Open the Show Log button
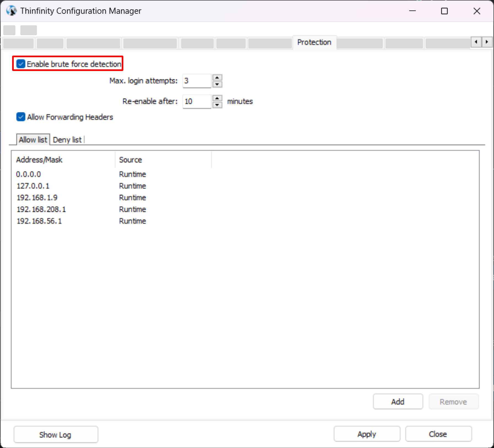The image size is (494, 448). pyautogui.click(x=56, y=435)
